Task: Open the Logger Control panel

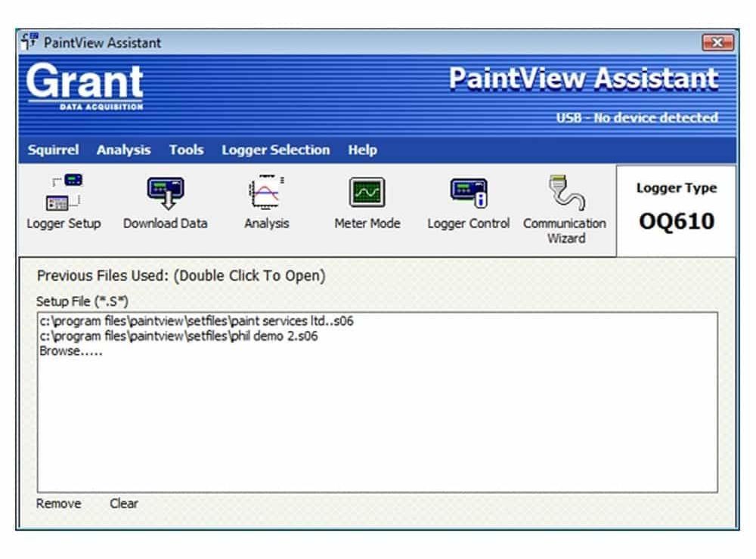Action: [468, 199]
